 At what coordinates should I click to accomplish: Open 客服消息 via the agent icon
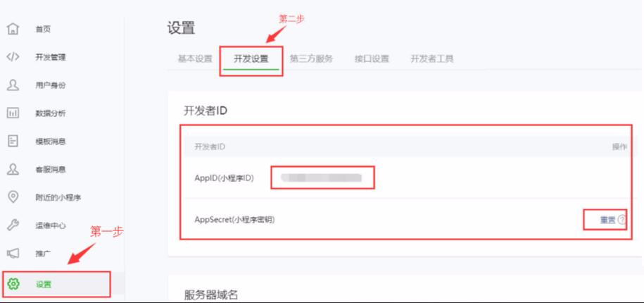(13, 169)
